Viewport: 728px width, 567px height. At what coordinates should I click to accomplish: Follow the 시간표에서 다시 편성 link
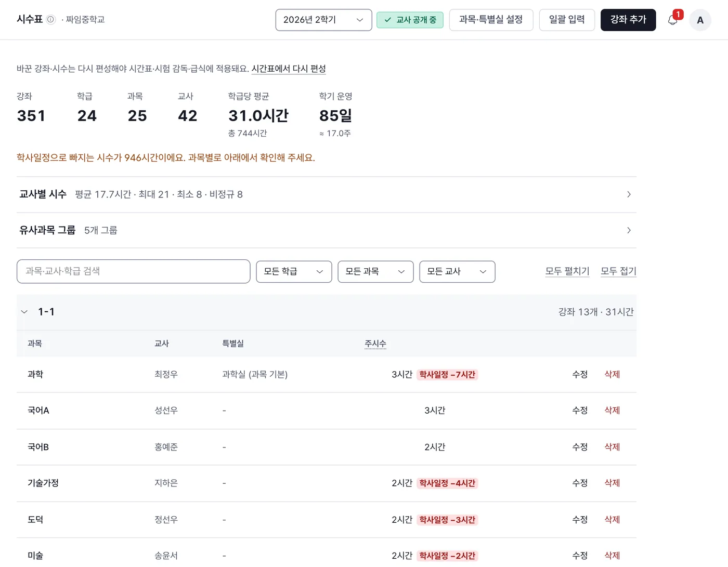pyautogui.click(x=289, y=69)
